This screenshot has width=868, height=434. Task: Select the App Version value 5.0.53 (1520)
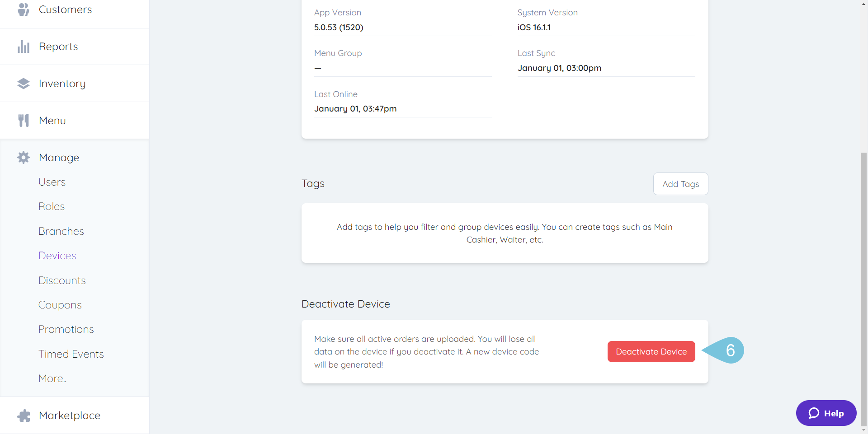point(339,28)
